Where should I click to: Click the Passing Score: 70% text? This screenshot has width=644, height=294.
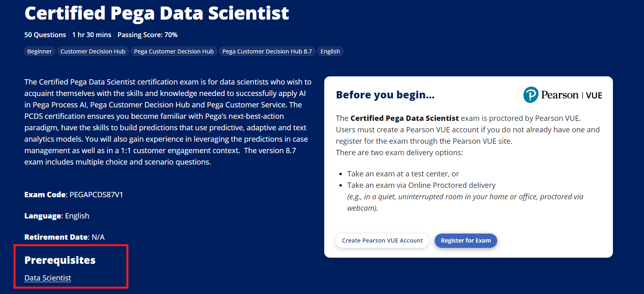coord(147,35)
